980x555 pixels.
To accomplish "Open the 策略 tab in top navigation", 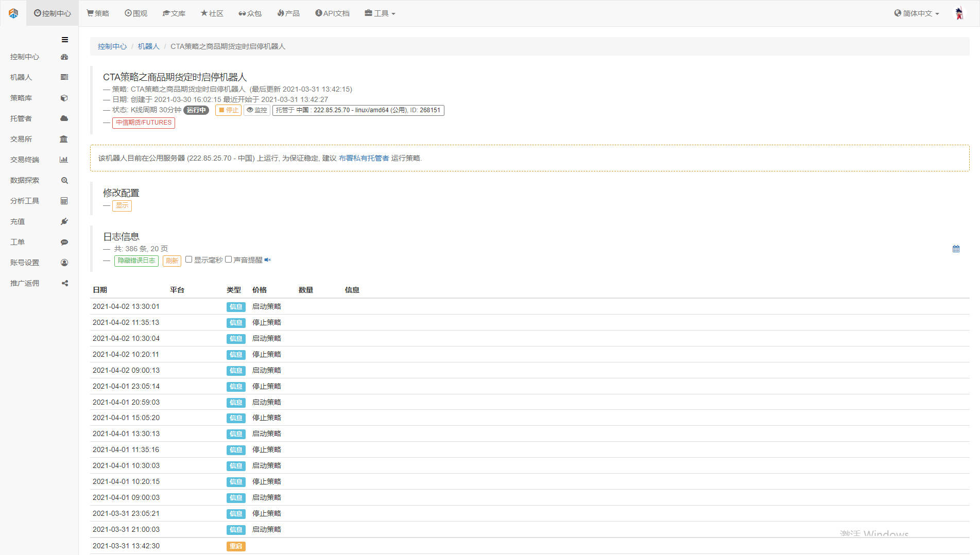I will point(98,13).
